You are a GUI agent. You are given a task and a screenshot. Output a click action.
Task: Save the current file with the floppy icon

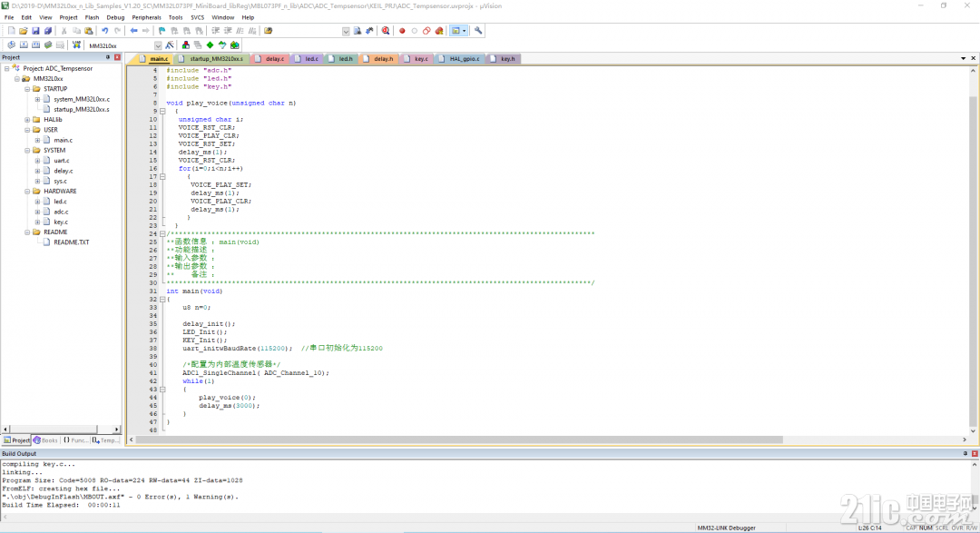[35, 31]
